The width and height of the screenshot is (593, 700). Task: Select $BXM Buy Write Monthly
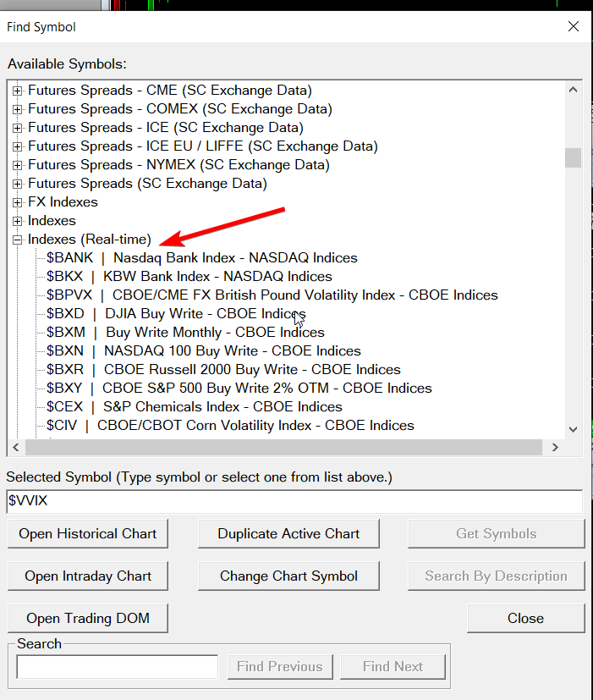(185, 332)
